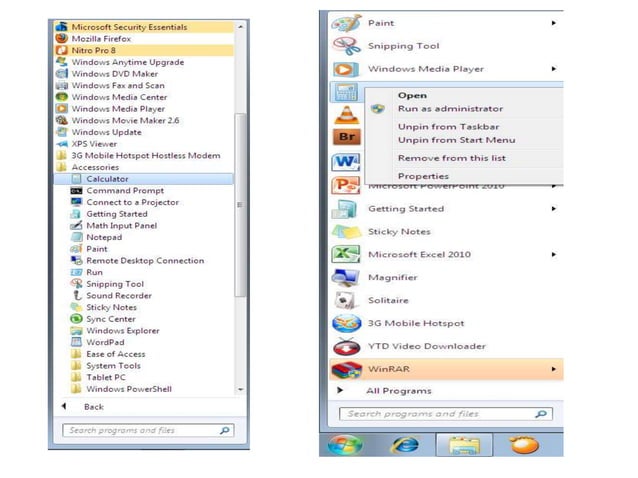Expand 3G Mobile Hotspot Hostless Modem folder
The height and width of the screenshot is (478, 638).
tap(144, 155)
